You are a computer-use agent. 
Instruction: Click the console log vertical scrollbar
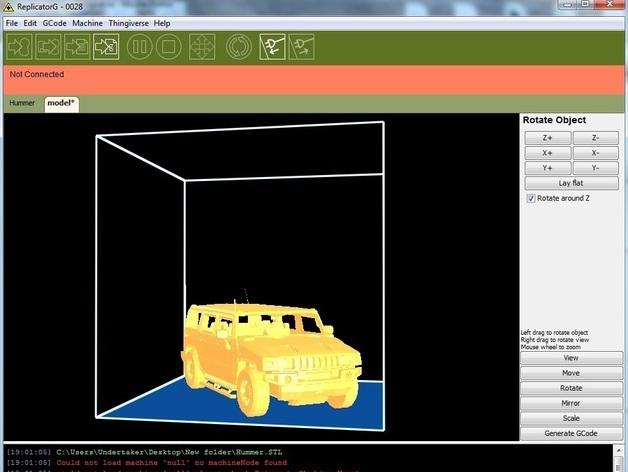[619, 458]
